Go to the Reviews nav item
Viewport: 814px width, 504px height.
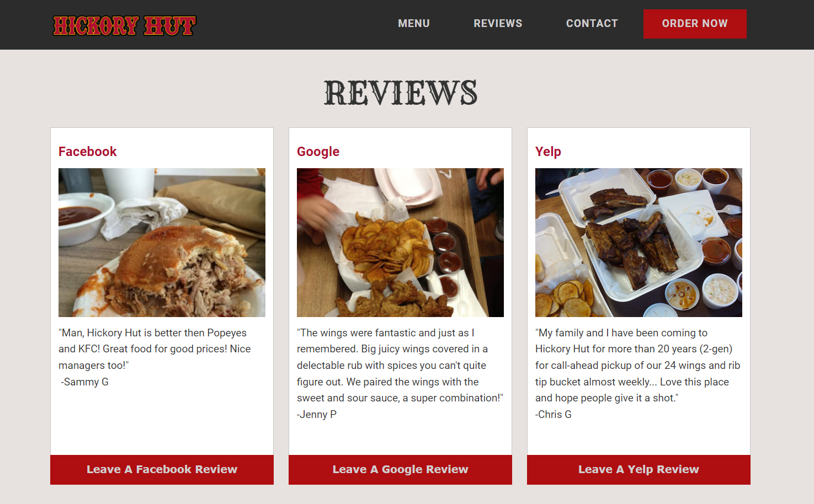(x=498, y=24)
